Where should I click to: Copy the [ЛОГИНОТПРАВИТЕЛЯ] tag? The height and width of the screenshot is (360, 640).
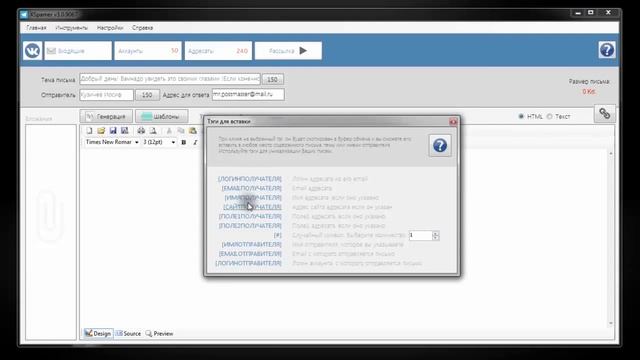click(x=249, y=263)
